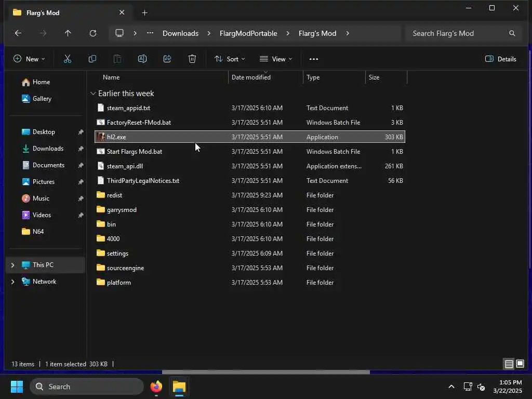The width and height of the screenshot is (532, 399).
Task: Toggle the Details pane button
Action: click(500, 59)
